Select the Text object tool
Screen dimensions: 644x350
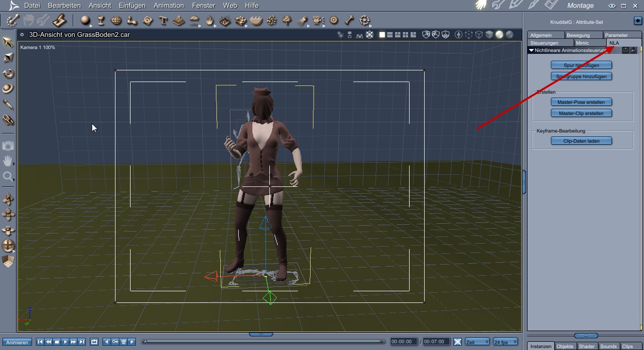point(164,20)
